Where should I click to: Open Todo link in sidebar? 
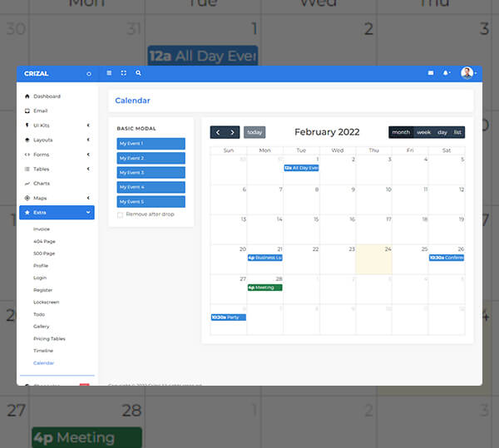click(39, 314)
